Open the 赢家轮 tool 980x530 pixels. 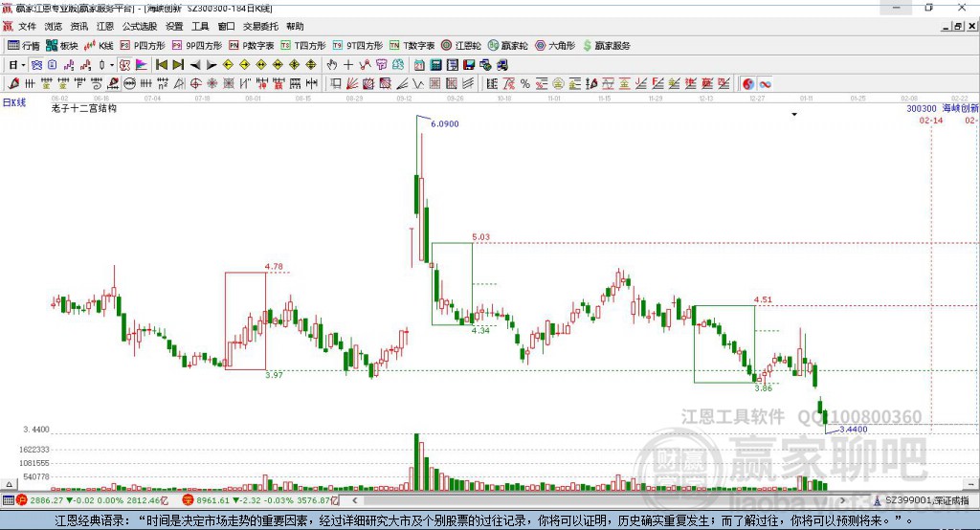point(507,46)
